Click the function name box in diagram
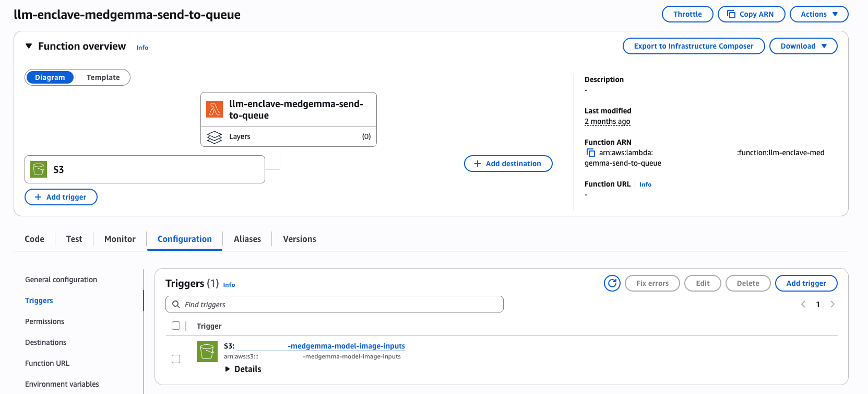 click(289, 109)
